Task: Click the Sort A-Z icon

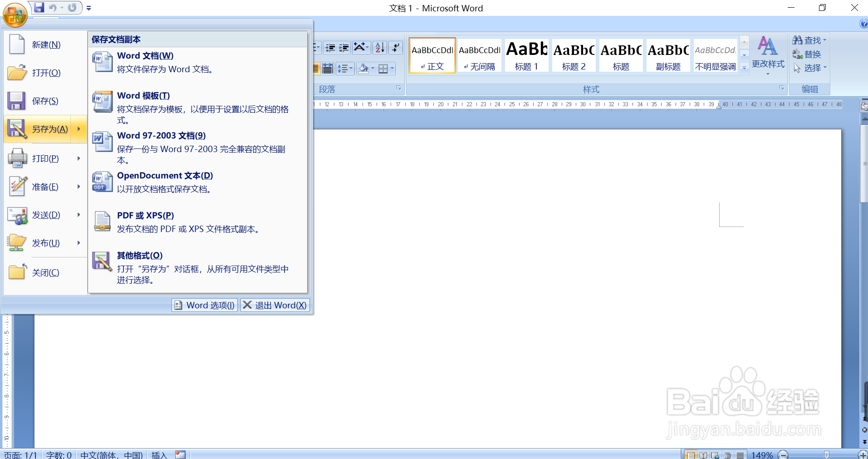Action: pos(380,47)
